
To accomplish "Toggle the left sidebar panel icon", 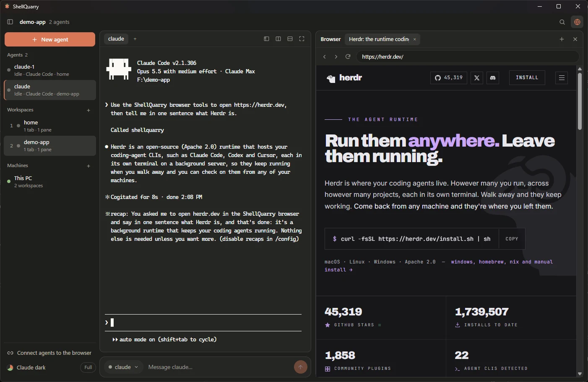I will pos(10,22).
